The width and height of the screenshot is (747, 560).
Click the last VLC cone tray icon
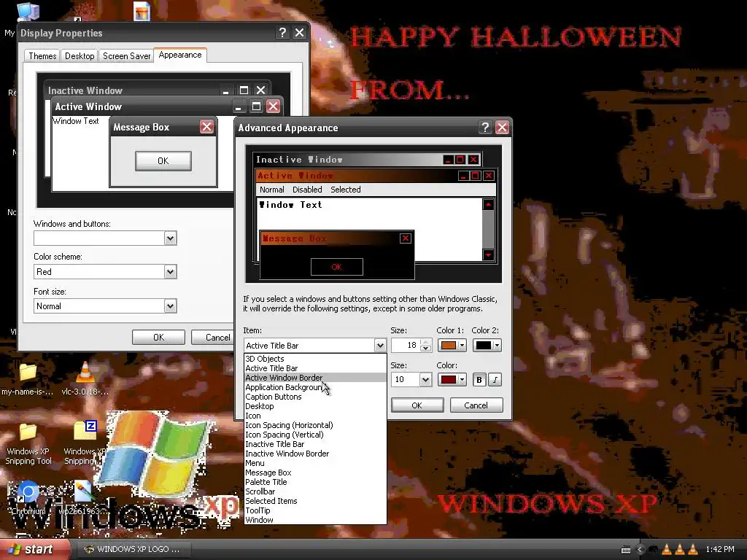(x=693, y=550)
